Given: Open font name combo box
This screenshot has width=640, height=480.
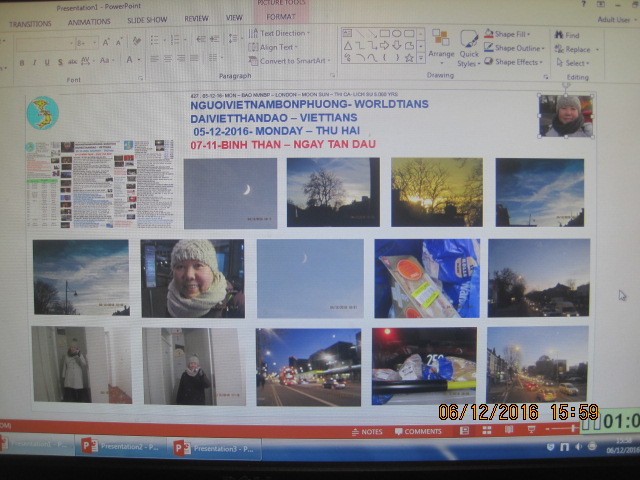Looking at the screenshot, I should (x=45, y=43).
